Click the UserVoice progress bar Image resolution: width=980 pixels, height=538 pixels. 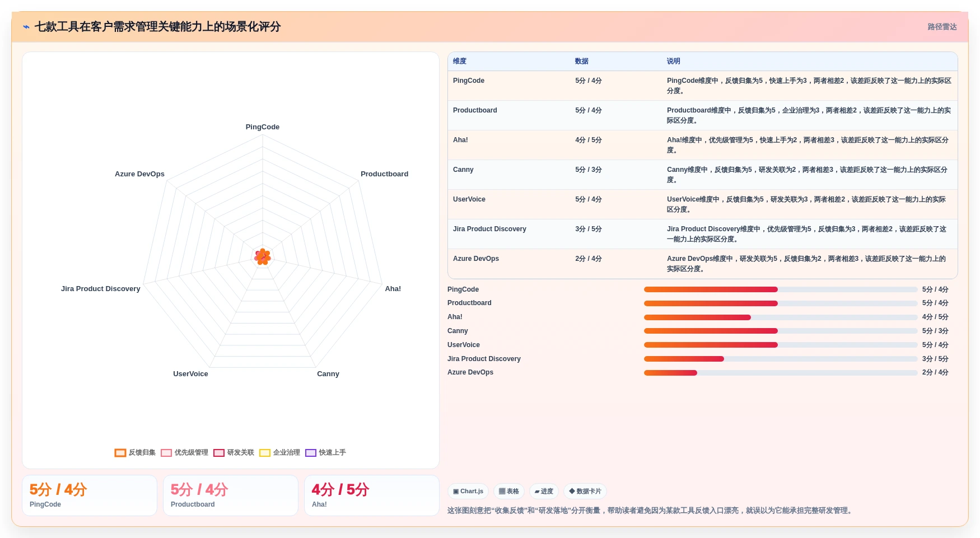pyautogui.click(x=781, y=345)
